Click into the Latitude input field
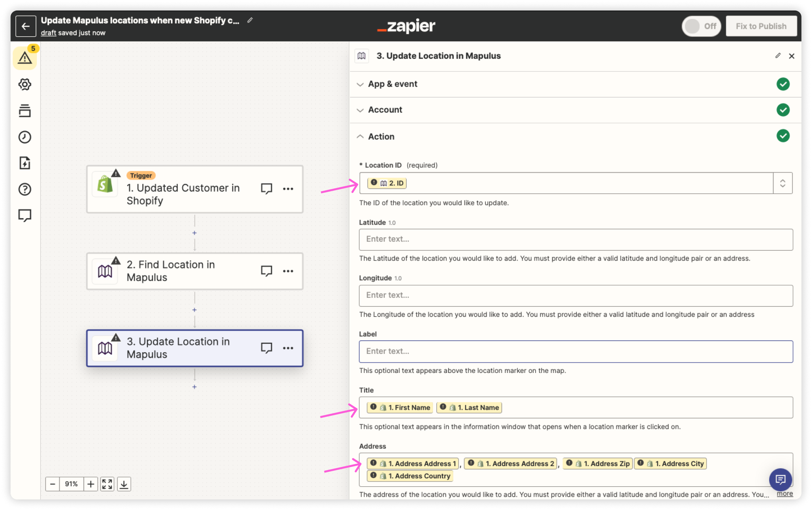The image size is (812, 510). click(x=576, y=239)
